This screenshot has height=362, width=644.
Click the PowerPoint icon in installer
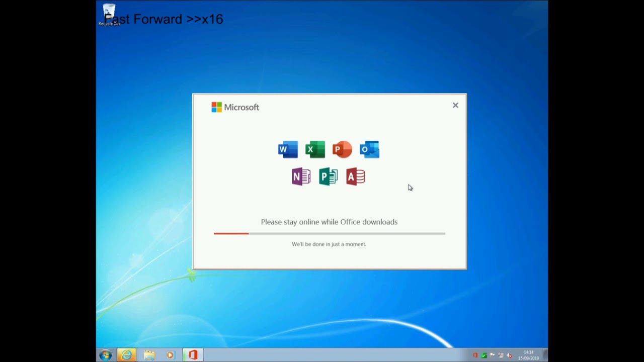coord(342,149)
